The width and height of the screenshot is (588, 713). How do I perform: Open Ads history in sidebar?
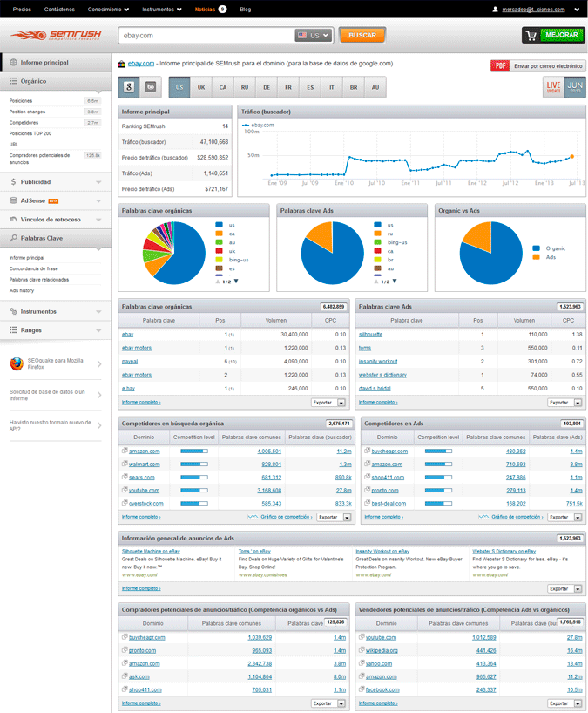pyautogui.click(x=22, y=290)
